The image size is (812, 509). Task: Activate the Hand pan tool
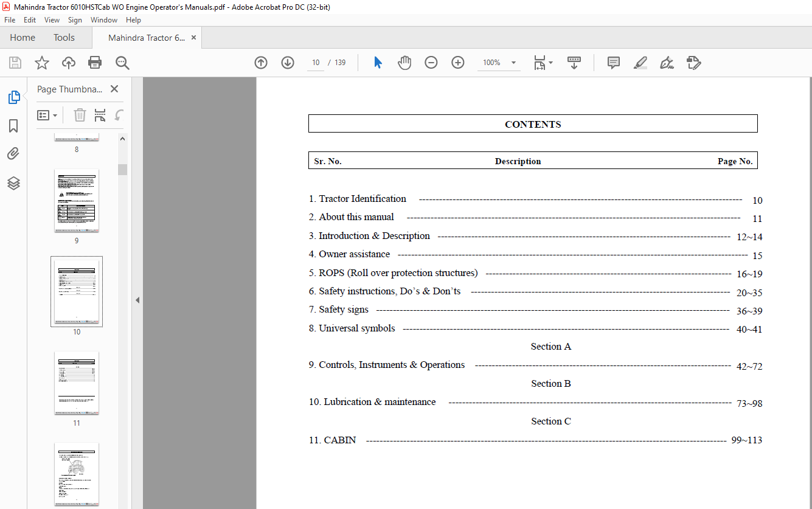[404, 63]
